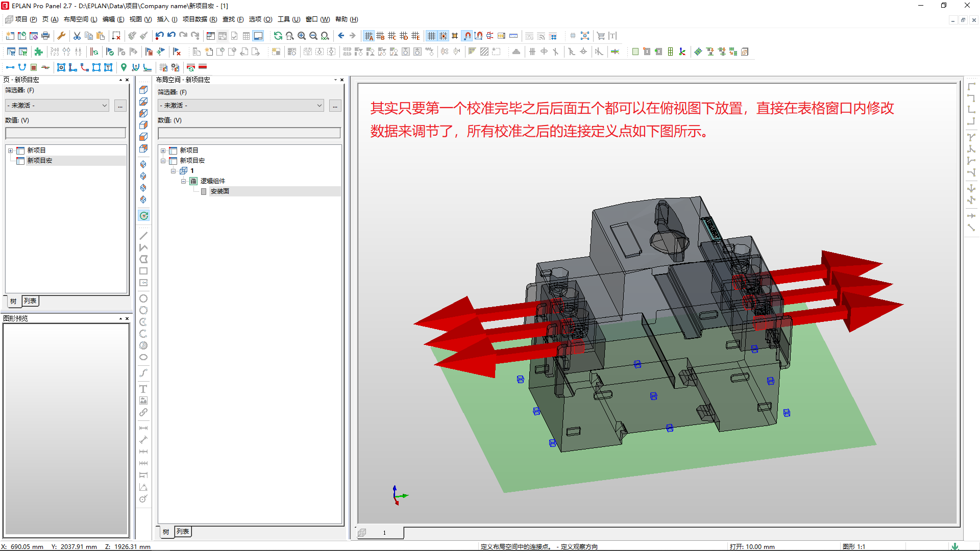Image resolution: width=980 pixels, height=551 pixels.
Task: Choose the green placement point tool
Action: (123, 67)
